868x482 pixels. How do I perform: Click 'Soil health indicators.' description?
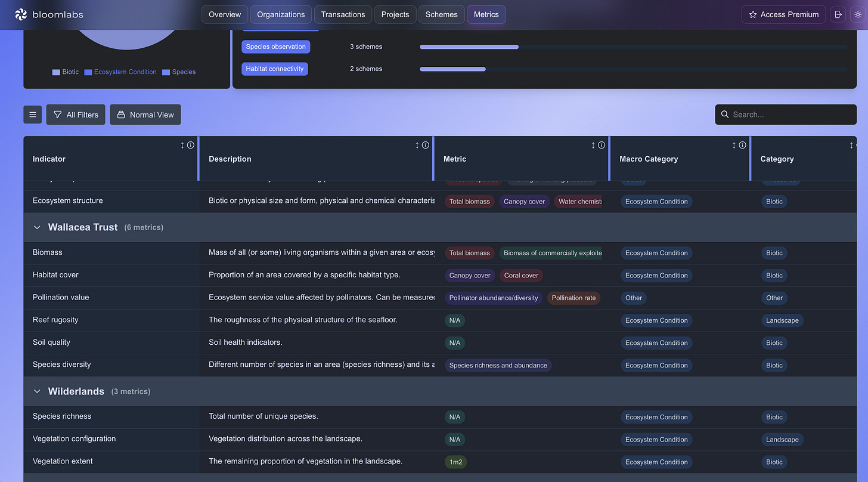tap(246, 342)
